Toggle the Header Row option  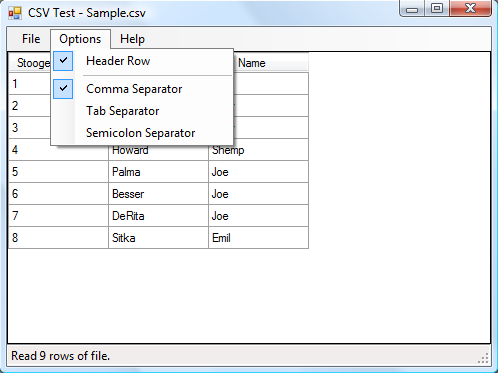click(x=142, y=61)
